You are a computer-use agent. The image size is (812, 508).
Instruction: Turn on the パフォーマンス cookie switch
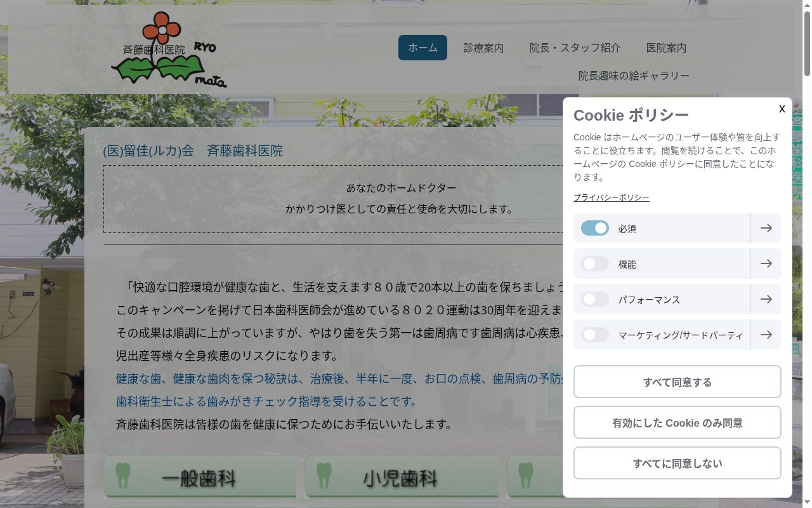click(595, 299)
